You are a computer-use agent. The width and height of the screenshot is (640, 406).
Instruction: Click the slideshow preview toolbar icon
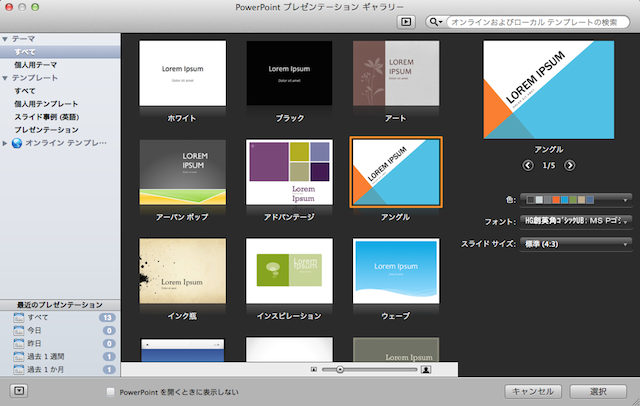tap(406, 22)
